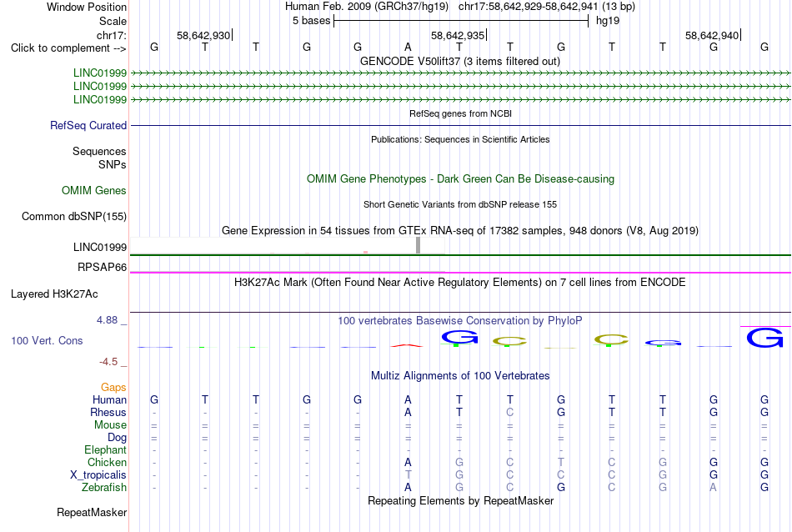Viewport: 792px width, 532px height.
Task: Click 'Click to complement -->' to flip bases
Action: tap(68, 48)
